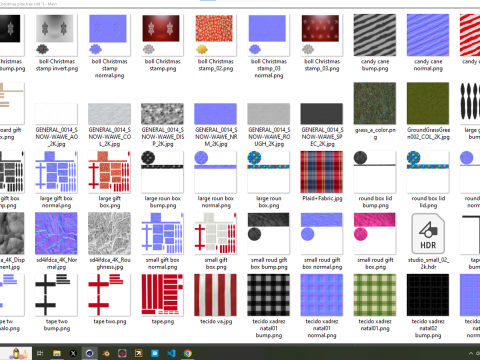Screen dimensions: 480x360
Task: Select boll Christmas stamp normal.png thumbnail
Action: (109, 35)
